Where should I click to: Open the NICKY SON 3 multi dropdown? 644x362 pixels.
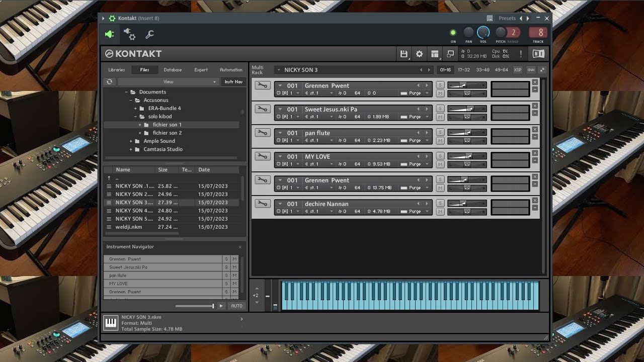[278, 70]
